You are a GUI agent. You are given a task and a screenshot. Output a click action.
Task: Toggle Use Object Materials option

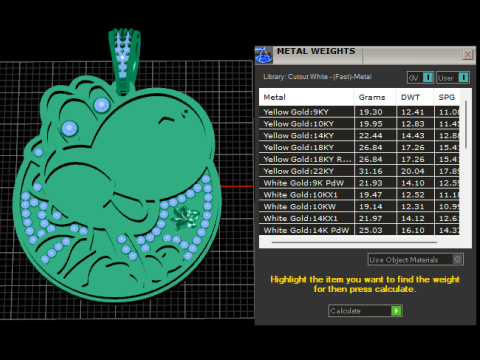(415, 260)
